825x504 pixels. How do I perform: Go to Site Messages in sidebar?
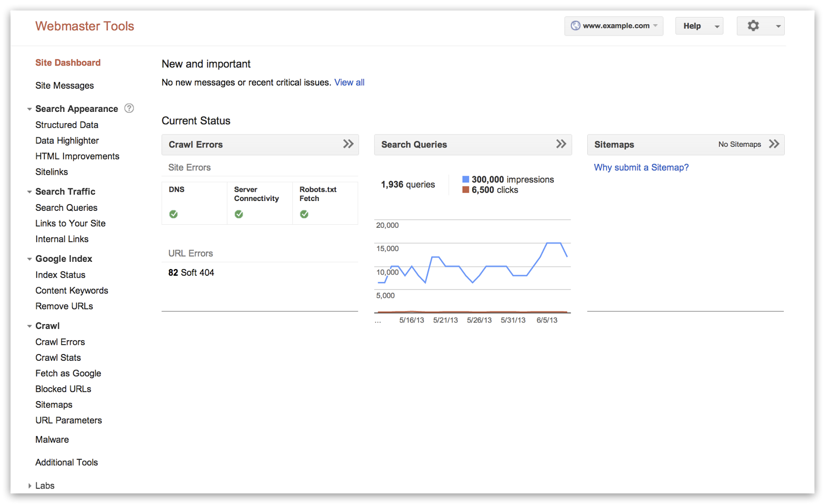pos(64,86)
